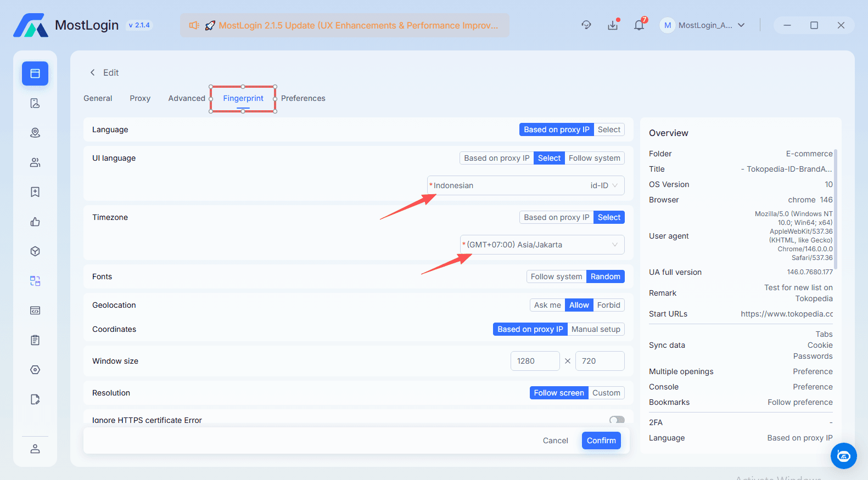Screen dimensions: 868x480
Task: Switch to the General tab
Action: pyautogui.click(x=98, y=98)
